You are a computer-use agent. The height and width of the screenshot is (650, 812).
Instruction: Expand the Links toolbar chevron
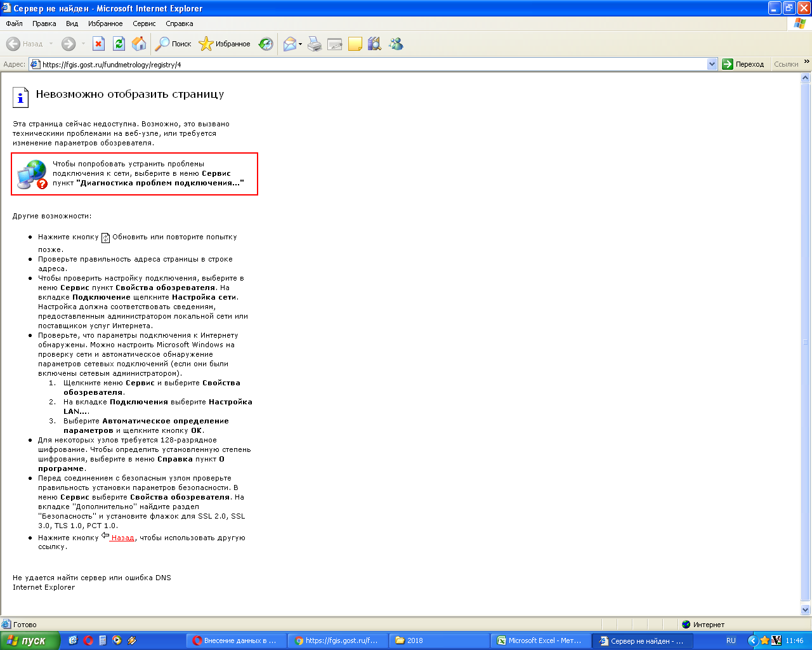click(x=806, y=62)
